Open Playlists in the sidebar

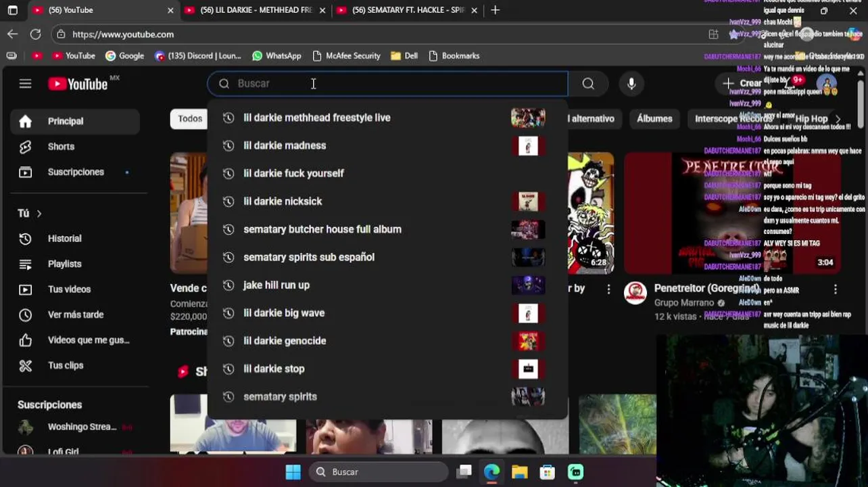pos(74,264)
